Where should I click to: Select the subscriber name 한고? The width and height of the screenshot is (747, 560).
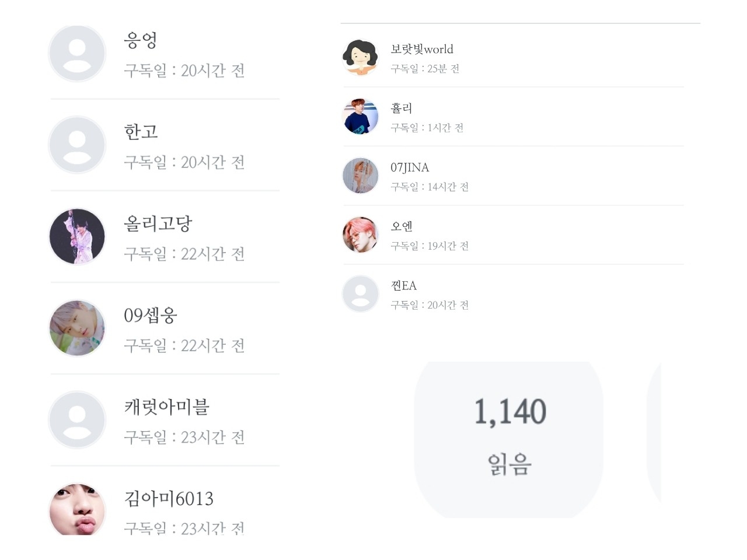coord(141,132)
